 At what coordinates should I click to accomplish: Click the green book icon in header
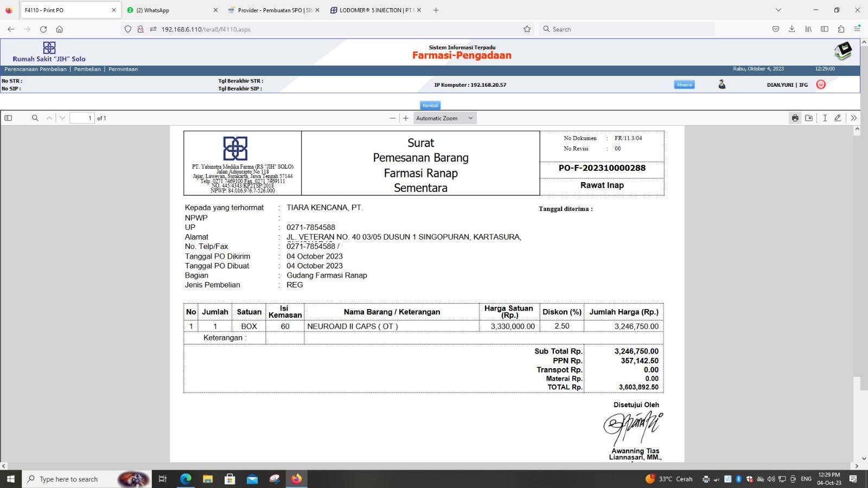tap(843, 52)
